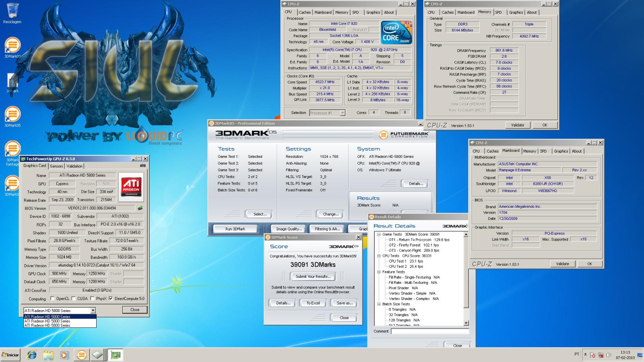Open Windows Explorer from the taskbar
Image resolution: width=644 pixels, height=362 pixels.
pos(48,355)
